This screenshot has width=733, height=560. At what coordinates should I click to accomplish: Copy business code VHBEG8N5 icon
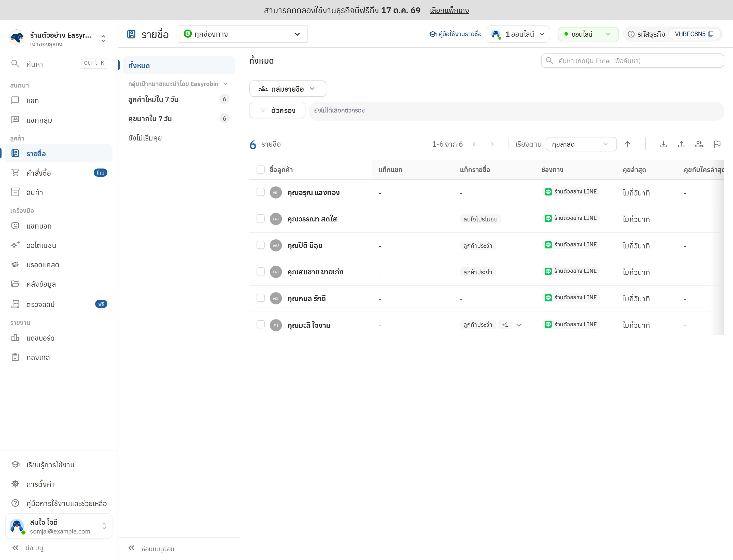(711, 34)
